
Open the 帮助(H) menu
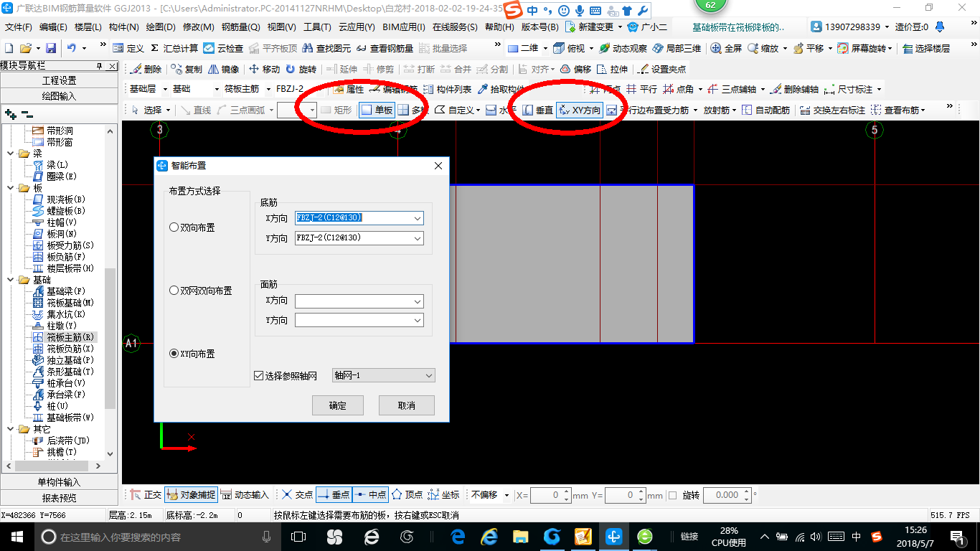pyautogui.click(x=499, y=27)
